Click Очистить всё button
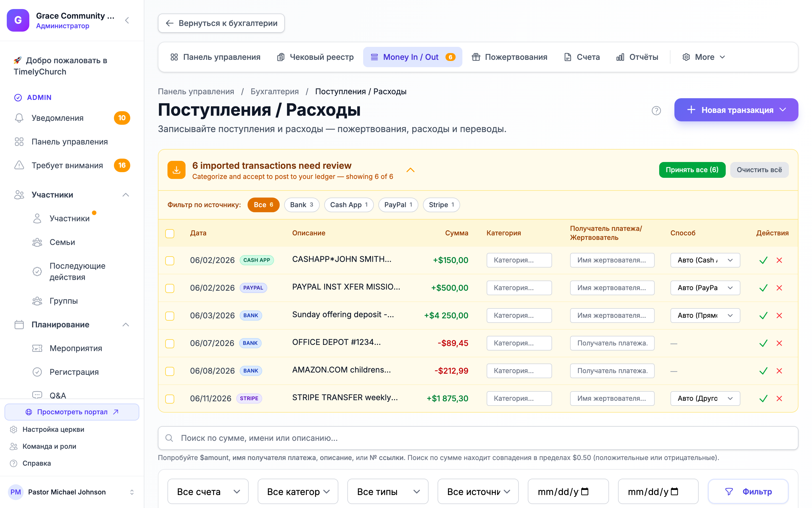Image resolution: width=812 pixels, height=508 pixels. coord(759,170)
